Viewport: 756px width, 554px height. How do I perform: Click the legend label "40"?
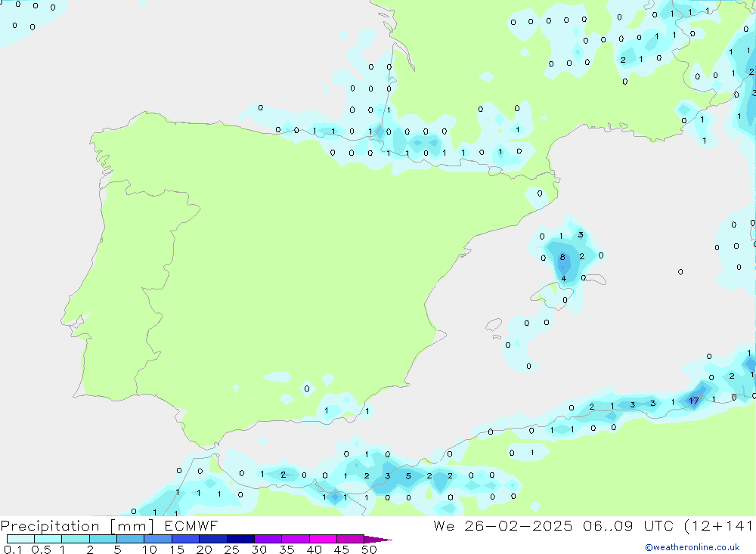(314, 549)
